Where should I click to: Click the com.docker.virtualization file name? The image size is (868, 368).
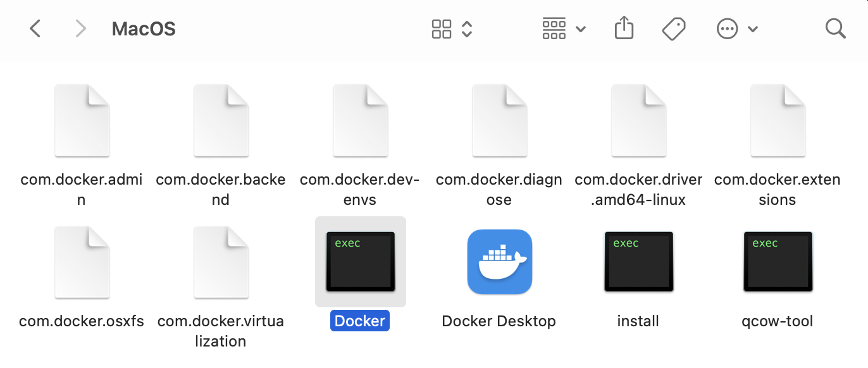click(221, 331)
